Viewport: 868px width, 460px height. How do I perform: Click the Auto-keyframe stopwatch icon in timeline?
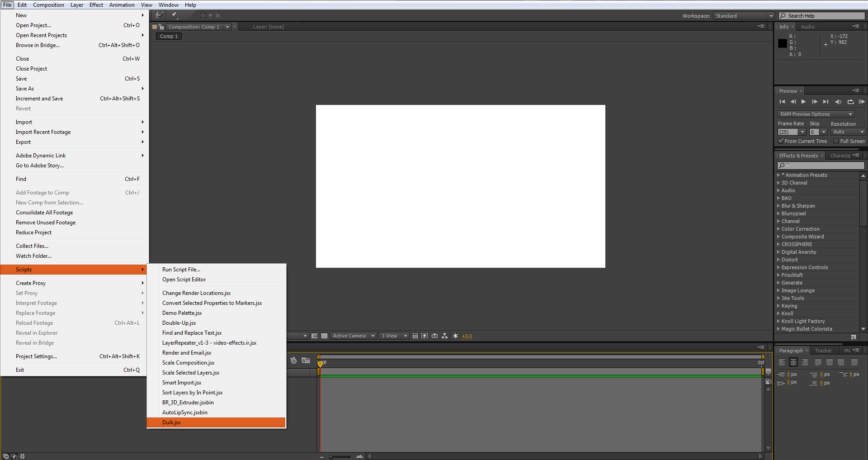pyautogui.click(x=293, y=360)
